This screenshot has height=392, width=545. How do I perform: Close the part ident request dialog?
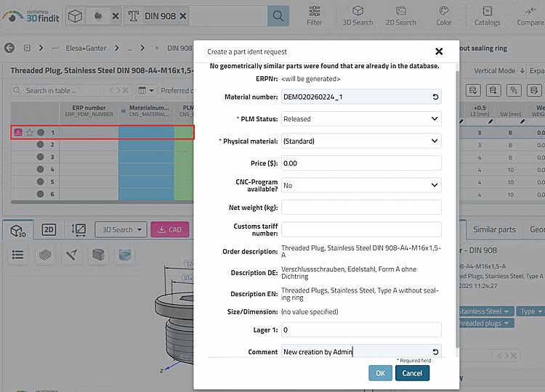[439, 52]
